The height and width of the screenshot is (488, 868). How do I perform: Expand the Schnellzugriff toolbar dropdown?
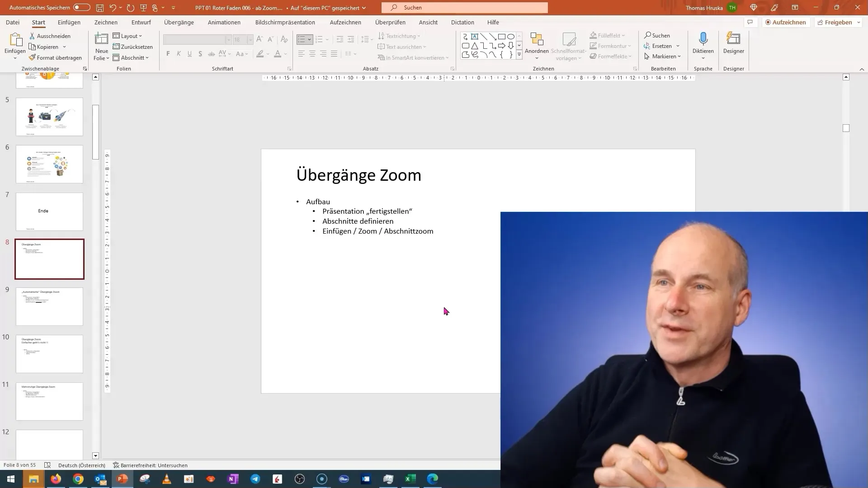(x=174, y=7)
